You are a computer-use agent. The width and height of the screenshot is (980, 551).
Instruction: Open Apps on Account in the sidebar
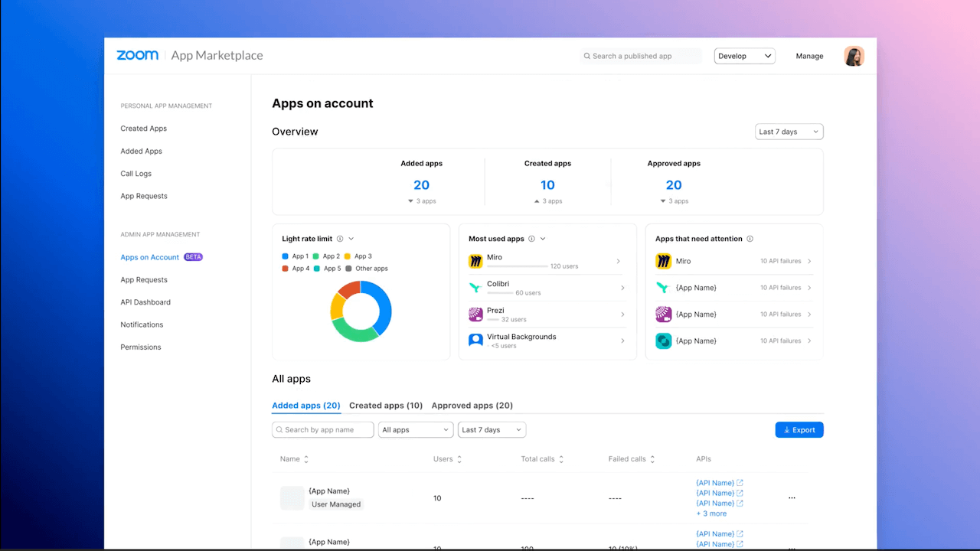[149, 257]
